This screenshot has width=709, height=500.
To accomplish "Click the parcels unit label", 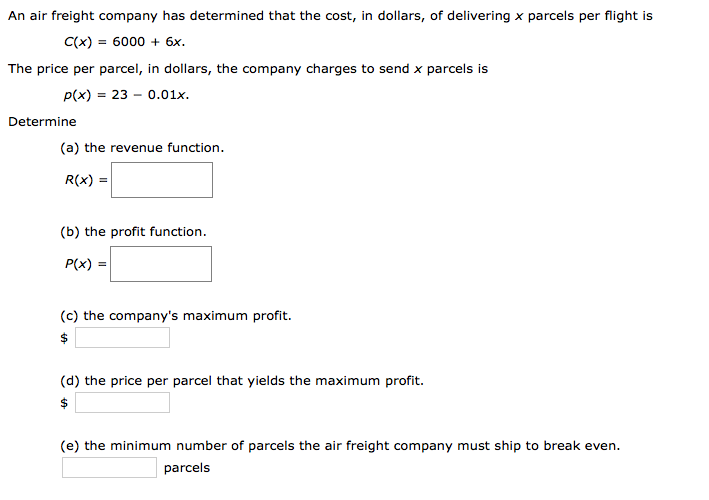I will tap(187, 468).
